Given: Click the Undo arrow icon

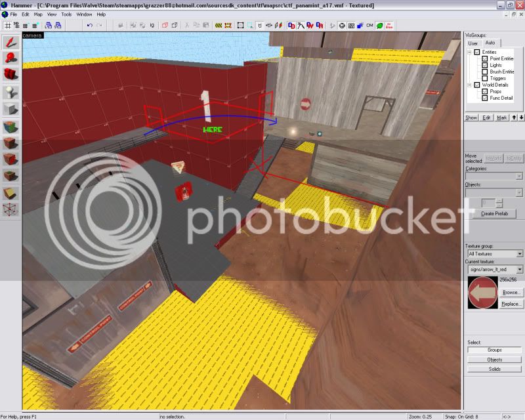Looking at the screenshot, I should [89, 26].
